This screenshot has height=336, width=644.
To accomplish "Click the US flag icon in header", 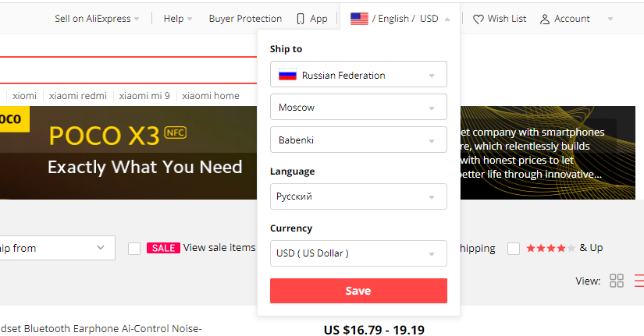I will [359, 19].
